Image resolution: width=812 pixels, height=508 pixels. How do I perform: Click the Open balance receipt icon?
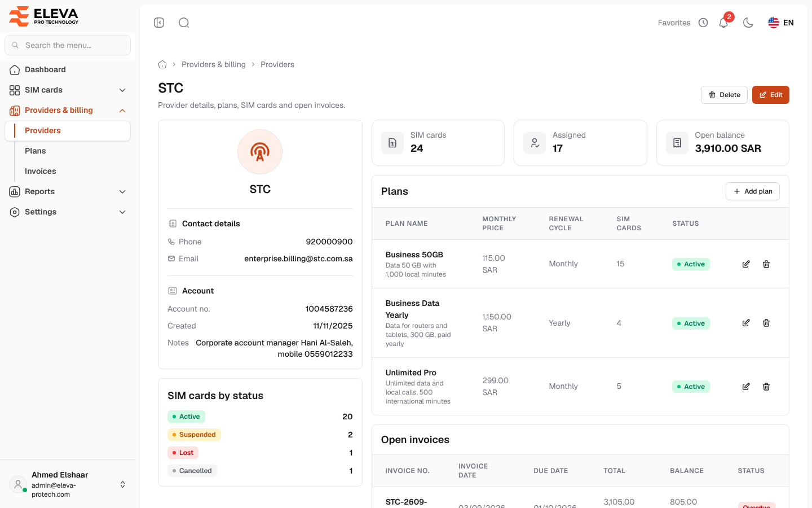pos(677,143)
